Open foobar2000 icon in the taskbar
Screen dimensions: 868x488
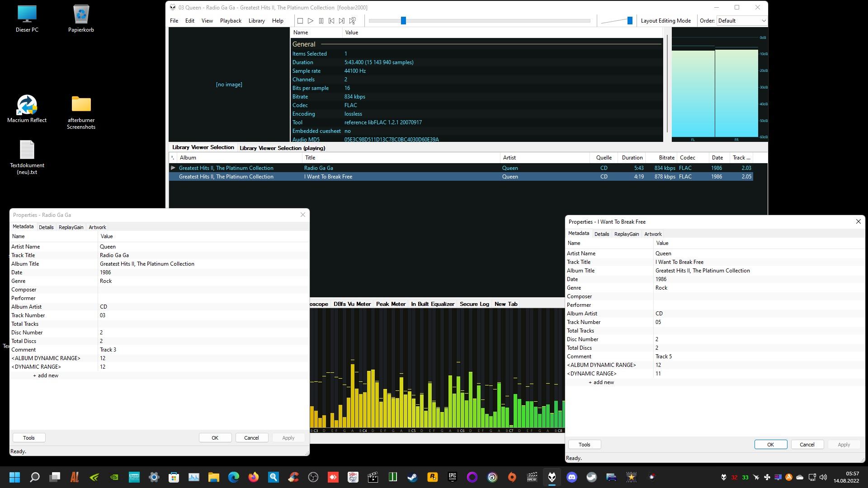(x=552, y=477)
